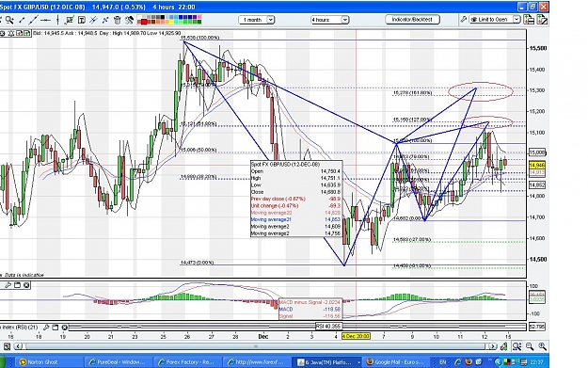Click the trash bin delete drawings icon
This screenshot has width=588, height=368.
pos(118,20)
